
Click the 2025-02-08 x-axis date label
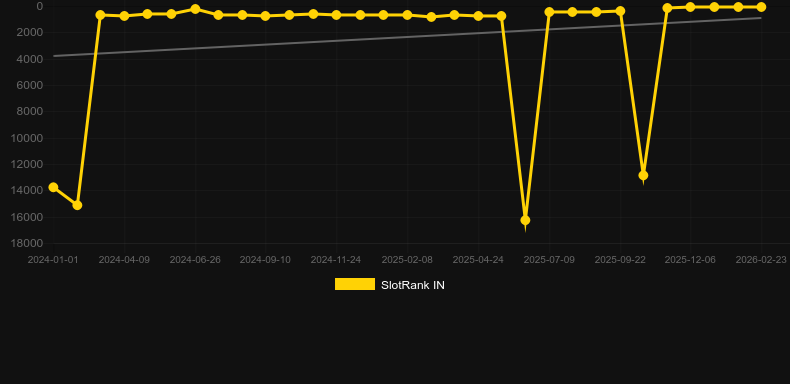pos(407,260)
